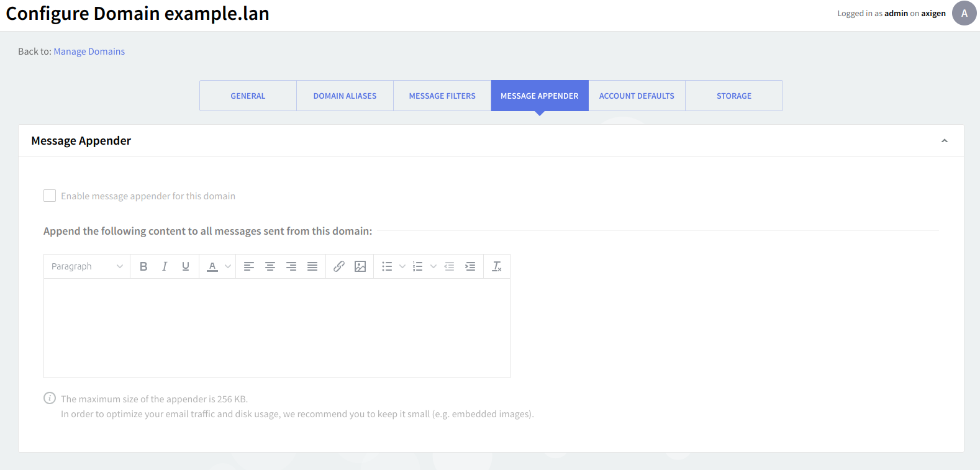980x470 pixels.
Task: Click inside the appender content text area
Action: click(x=277, y=328)
